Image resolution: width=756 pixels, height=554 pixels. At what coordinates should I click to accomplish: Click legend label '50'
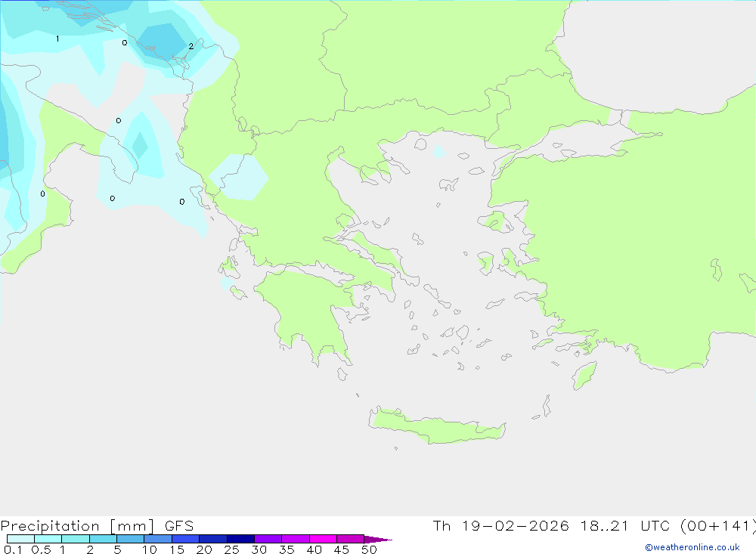coord(369,549)
